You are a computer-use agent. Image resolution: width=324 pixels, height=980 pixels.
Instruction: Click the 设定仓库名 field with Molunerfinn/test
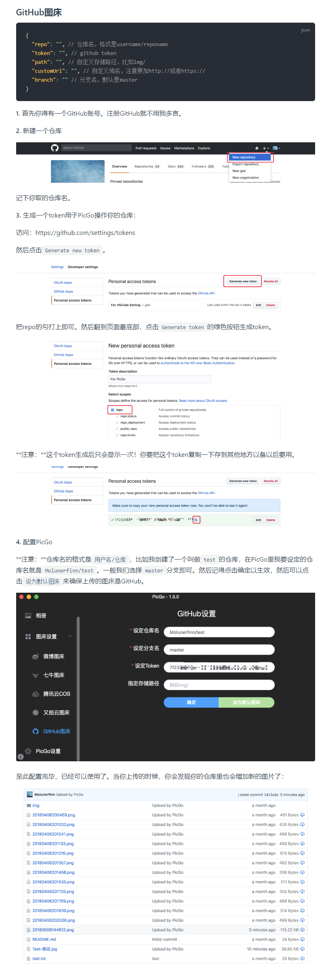tap(219, 632)
